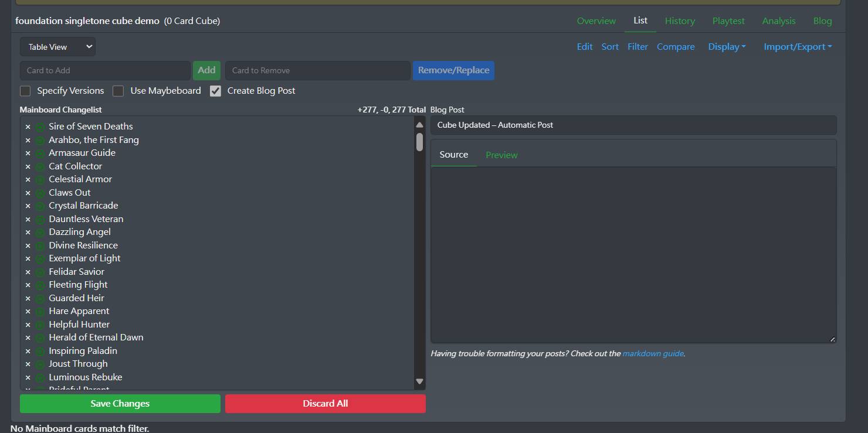Screen dimensions: 868x433
Task: Click the Save Changes button
Action: pos(120,404)
